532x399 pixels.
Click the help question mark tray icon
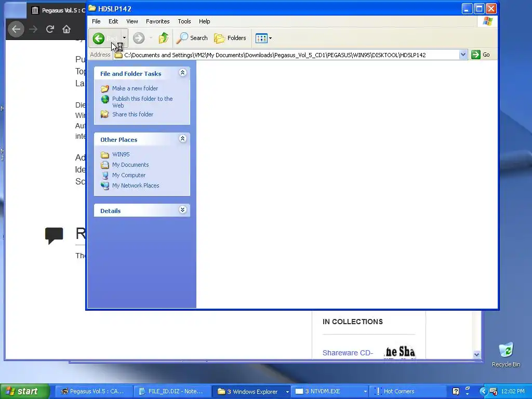[456, 391]
